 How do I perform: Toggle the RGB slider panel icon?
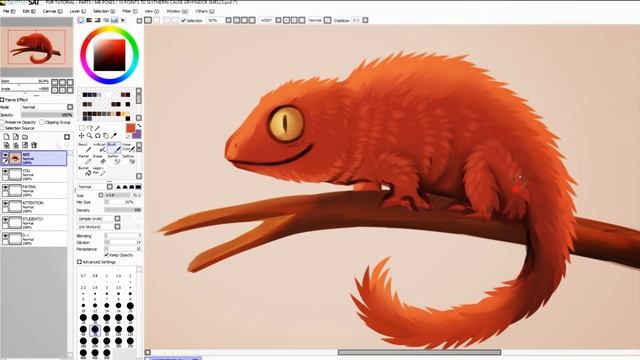[x=89, y=20]
